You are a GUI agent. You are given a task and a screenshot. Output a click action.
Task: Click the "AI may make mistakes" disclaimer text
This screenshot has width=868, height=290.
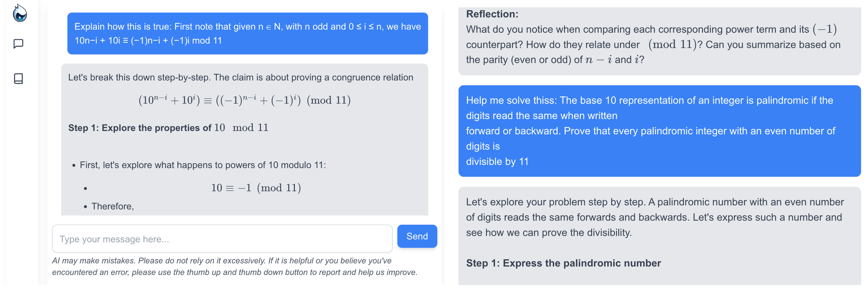coord(235,266)
